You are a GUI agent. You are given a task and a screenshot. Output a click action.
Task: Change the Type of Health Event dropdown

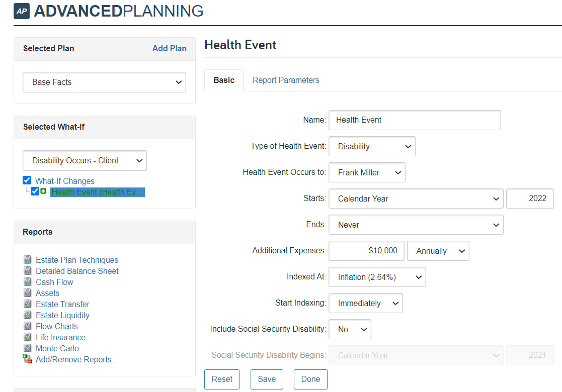tap(372, 146)
